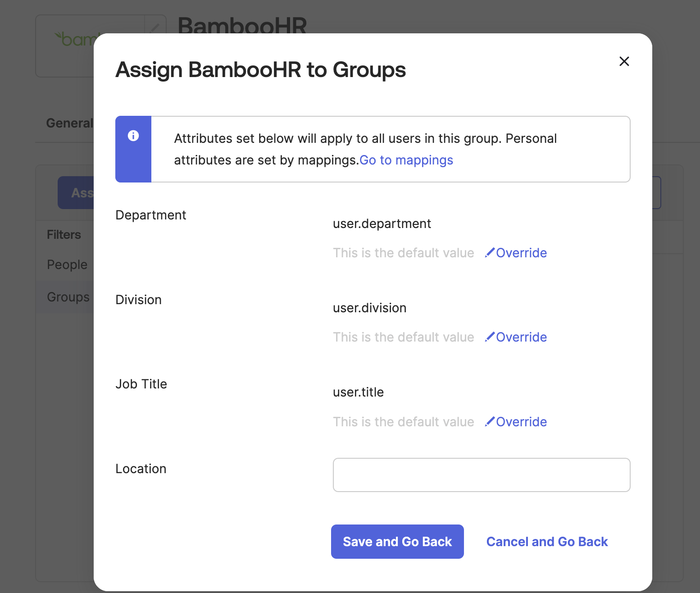Viewport: 700px width, 593px height.
Task: Click the BambooHR page title in background
Action: point(242,25)
